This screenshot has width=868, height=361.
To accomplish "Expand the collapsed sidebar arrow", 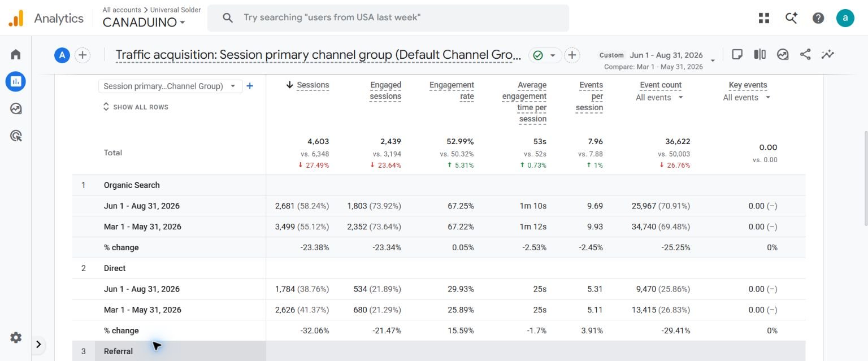I will pos(38,344).
